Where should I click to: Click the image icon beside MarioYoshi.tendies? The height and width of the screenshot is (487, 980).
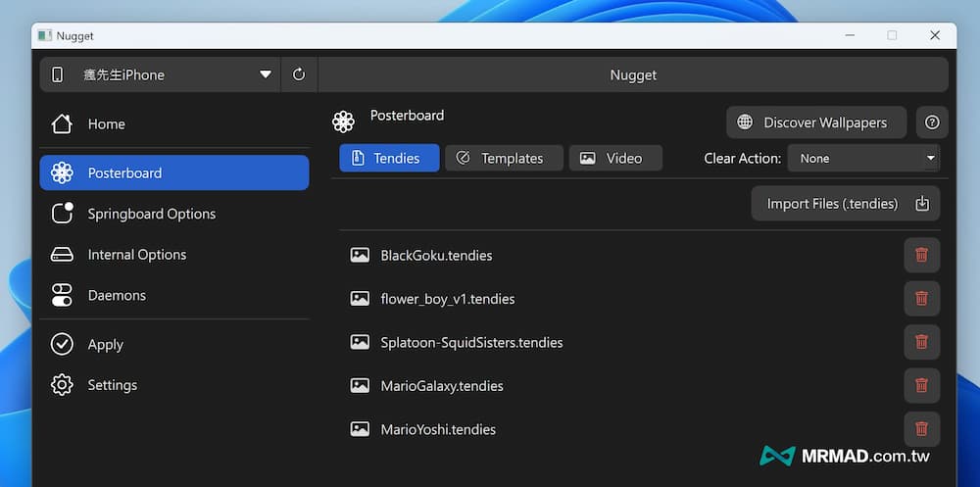360,429
